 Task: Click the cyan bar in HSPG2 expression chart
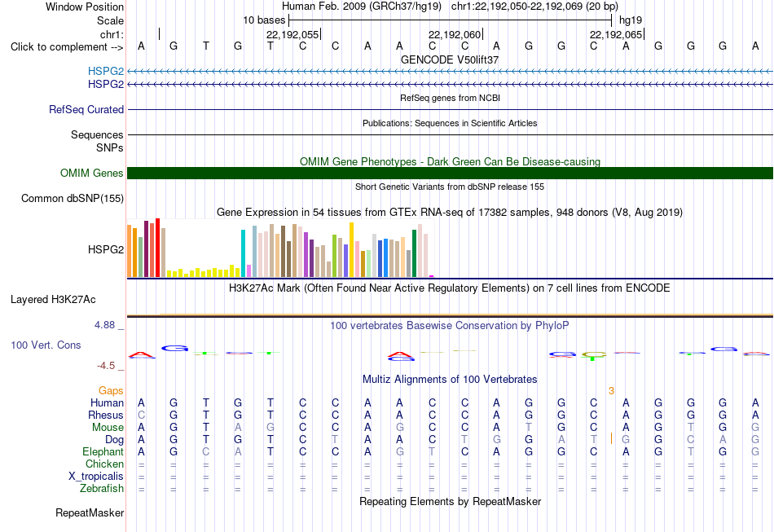tap(243, 253)
